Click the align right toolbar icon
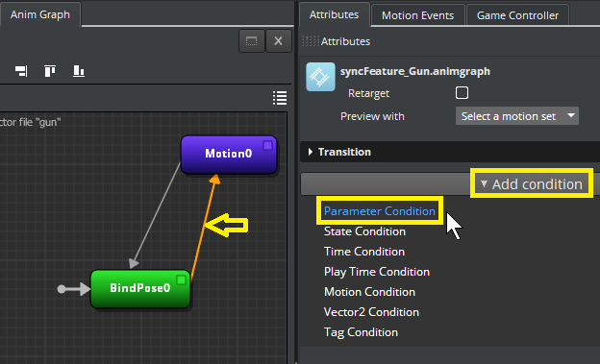Image resolution: width=600 pixels, height=364 pixels. (21, 71)
